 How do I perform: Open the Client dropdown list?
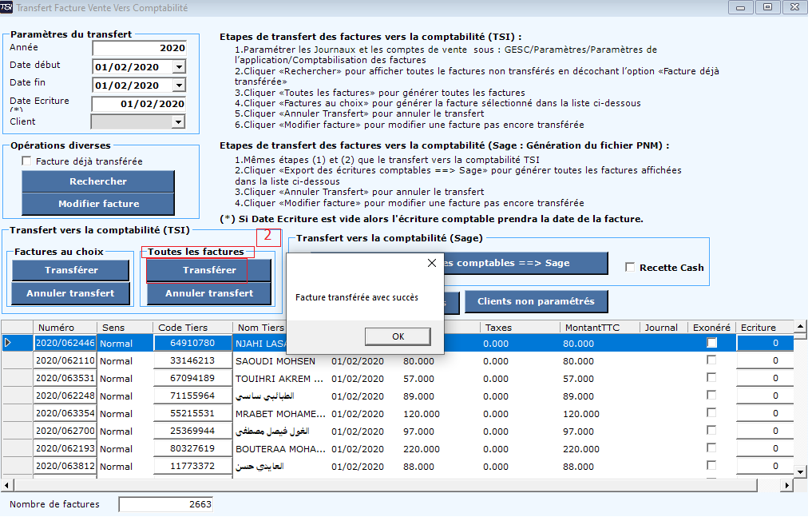[178, 122]
